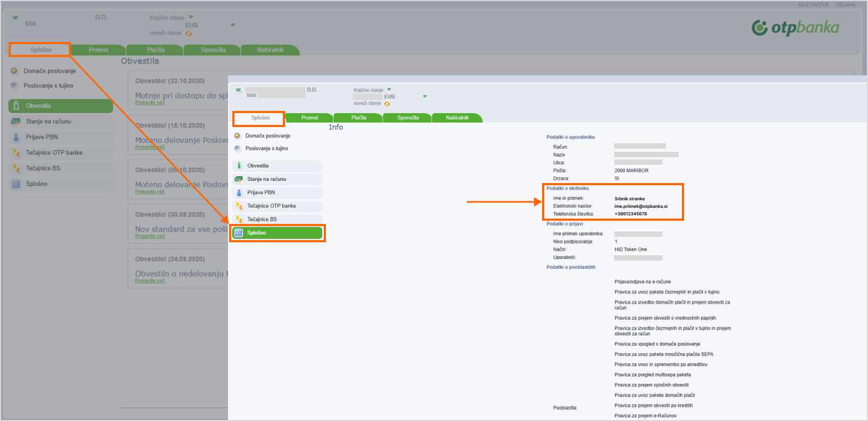Click Preberite več under the 24.09.2020 notice
The image size is (868, 421).
coord(150,281)
